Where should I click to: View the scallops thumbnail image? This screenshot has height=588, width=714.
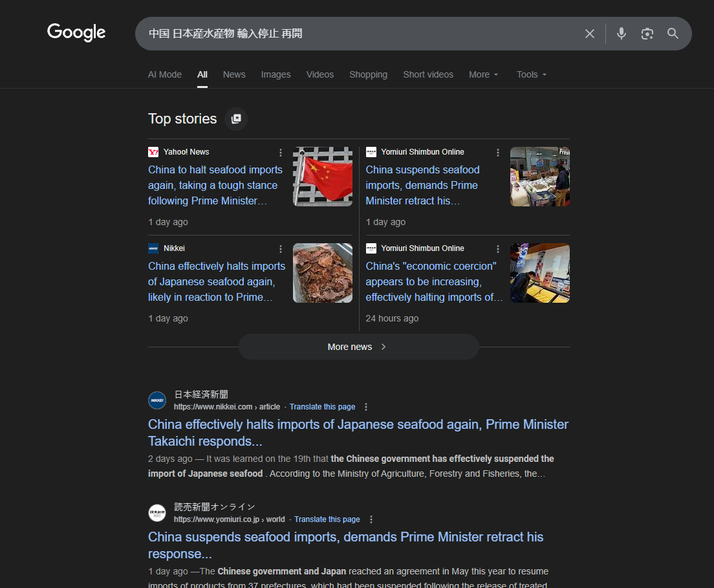click(x=322, y=273)
